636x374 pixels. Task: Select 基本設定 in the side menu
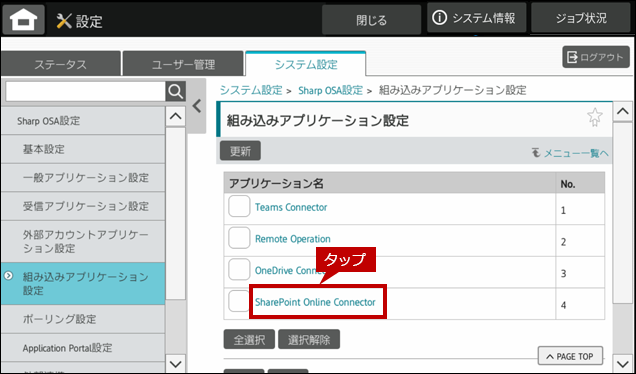click(x=83, y=149)
